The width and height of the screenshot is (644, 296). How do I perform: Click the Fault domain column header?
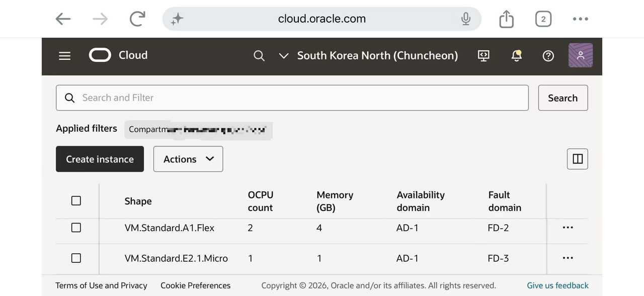coord(505,201)
